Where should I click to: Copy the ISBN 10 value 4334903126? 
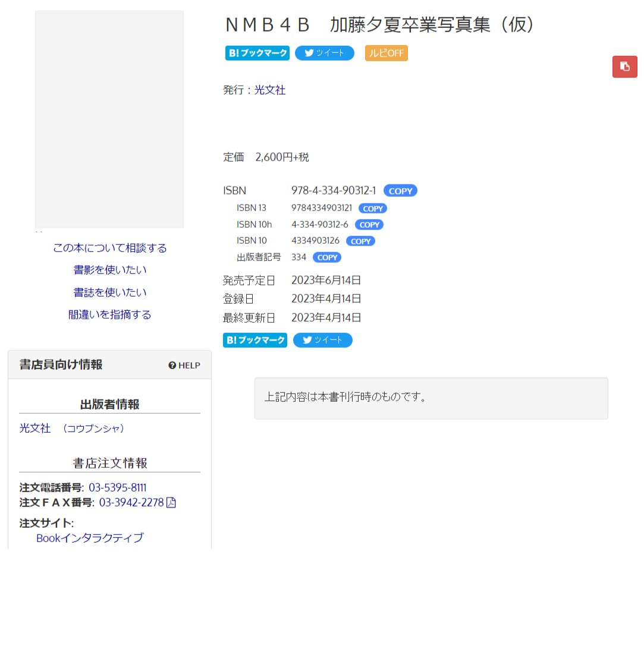pos(360,241)
